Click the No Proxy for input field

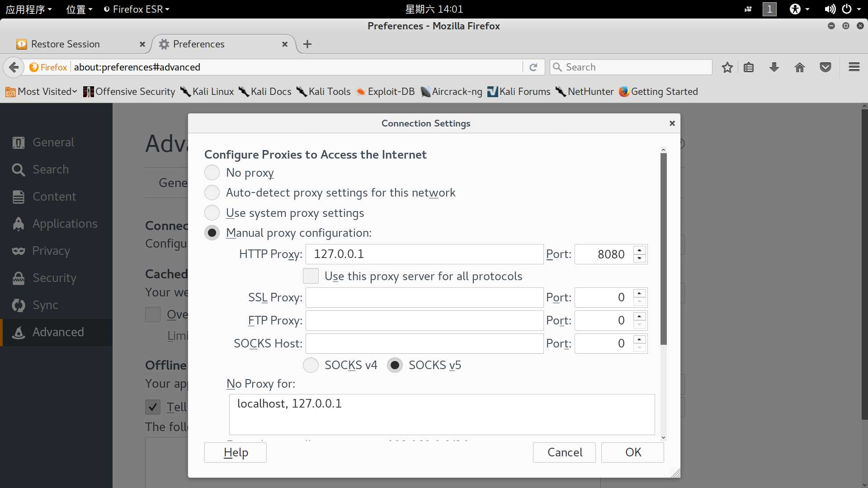[x=441, y=415]
